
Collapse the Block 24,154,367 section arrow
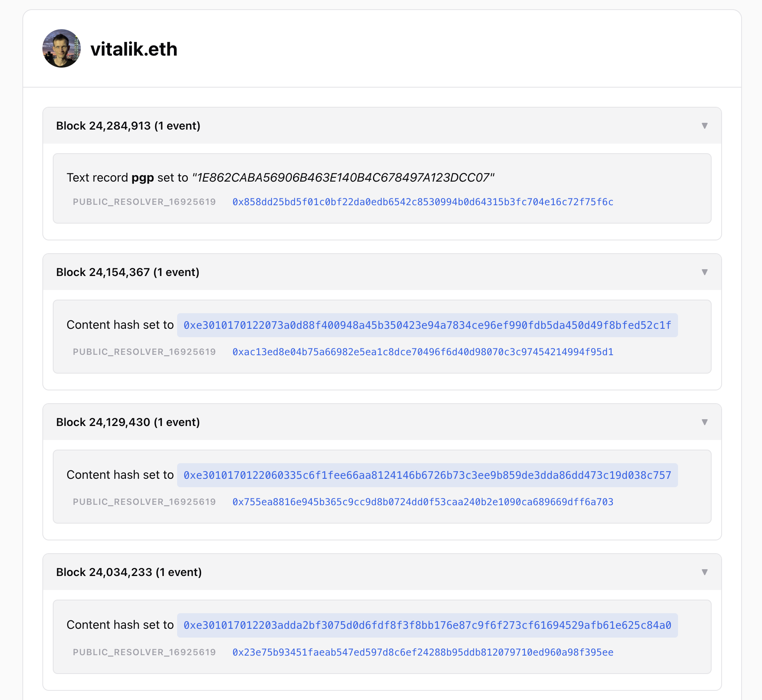coord(704,272)
